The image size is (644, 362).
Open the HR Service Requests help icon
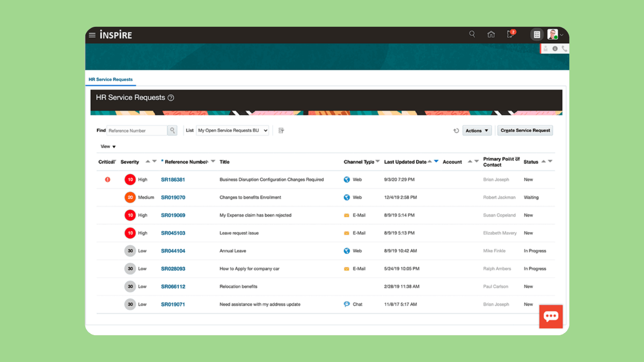(x=171, y=98)
